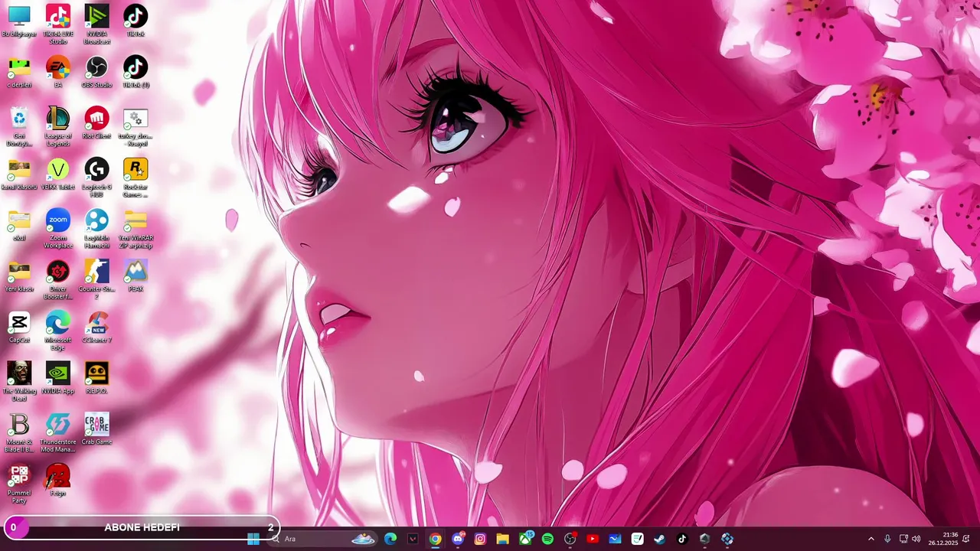Select Yeni WinRAR ZIP arşivi file
This screenshot has height=551, width=980.
pos(136,229)
